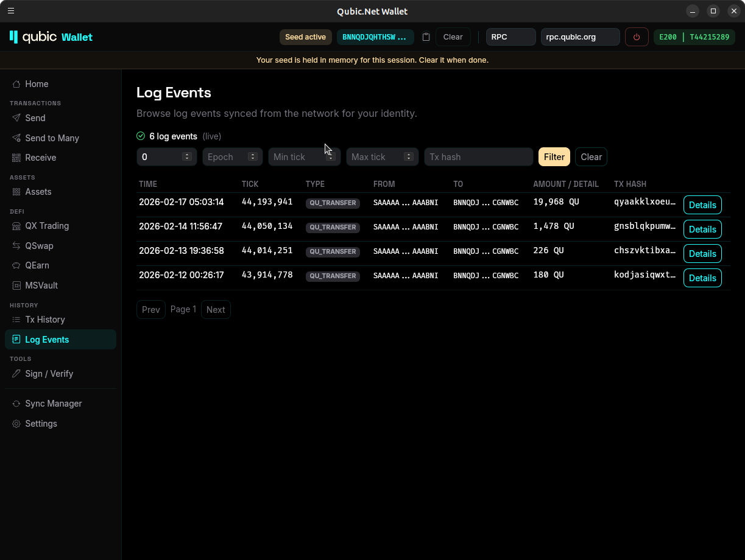Open Sync Manager

tap(53, 404)
